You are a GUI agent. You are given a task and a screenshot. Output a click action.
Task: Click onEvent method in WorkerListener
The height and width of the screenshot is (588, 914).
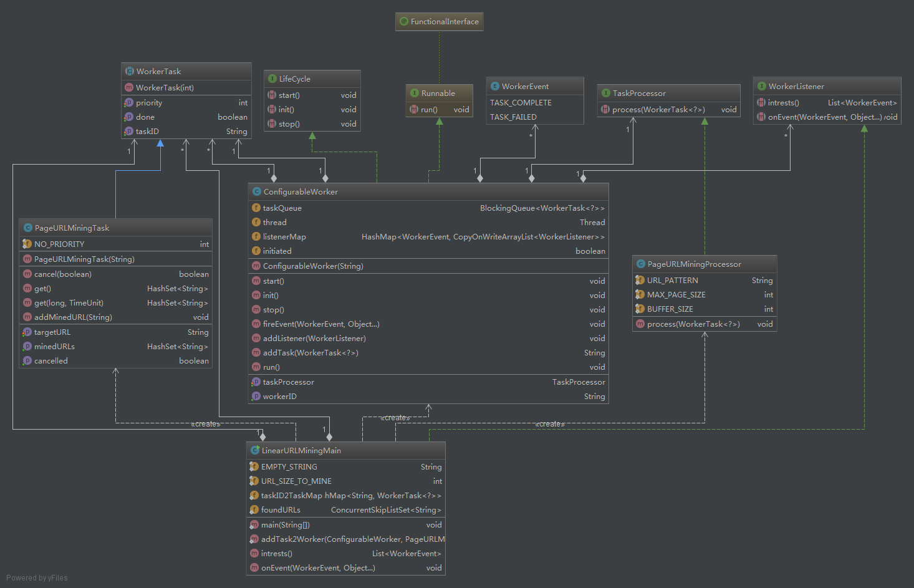[x=827, y=117]
